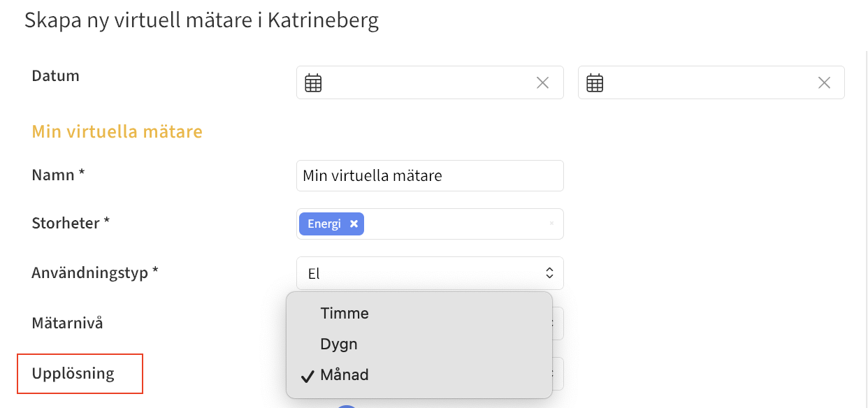868x408 pixels.
Task: Click the Upplösning label
Action: [x=73, y=373]
